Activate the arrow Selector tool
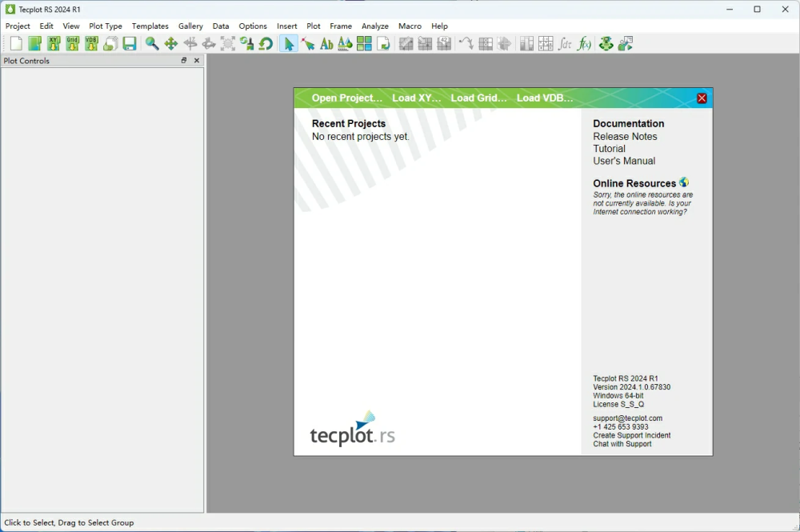800x532 pixels. pos(289,44)
